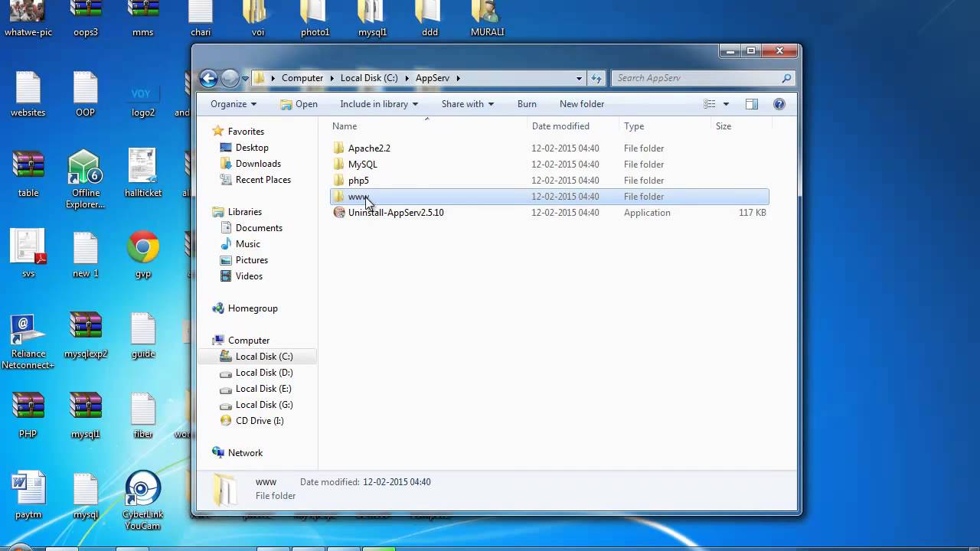Image resolution: width=980 pixels, height=551 pixels.
Task: Select the MySQL folder
Action: point(362,165)
